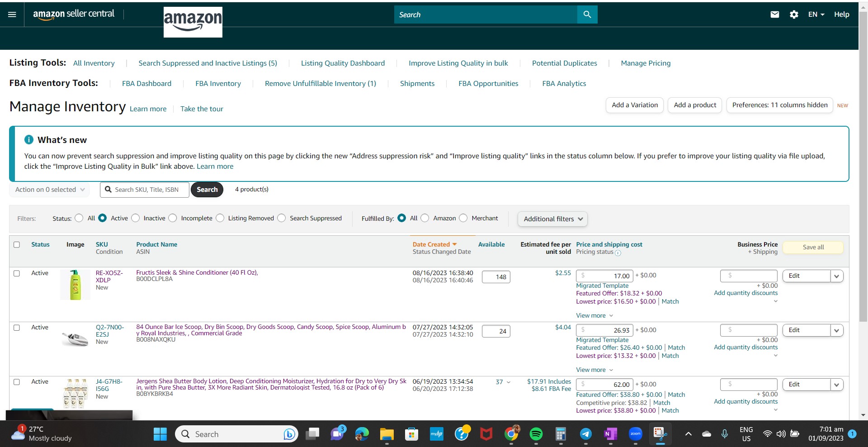Open Preferences: 11 columns hidden
868x447 pixels.
780,105
